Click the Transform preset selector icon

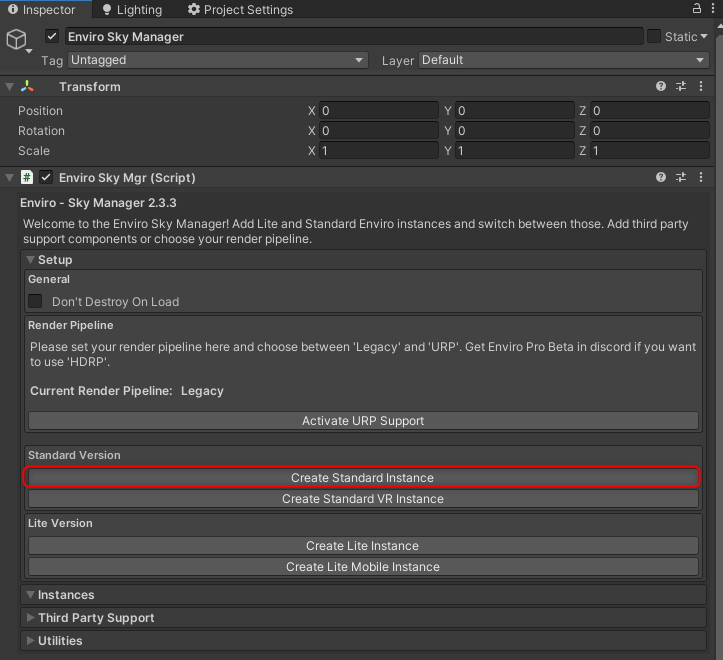click(680, 87)
